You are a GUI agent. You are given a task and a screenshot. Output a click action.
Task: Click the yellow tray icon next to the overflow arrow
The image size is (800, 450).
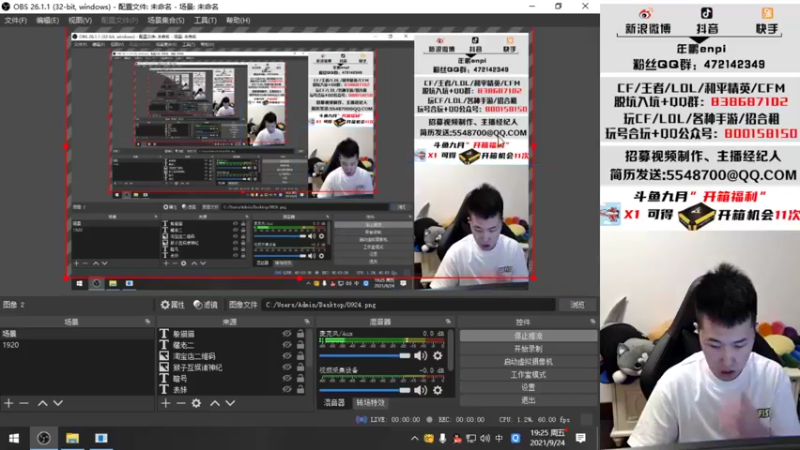pos(429,438)
